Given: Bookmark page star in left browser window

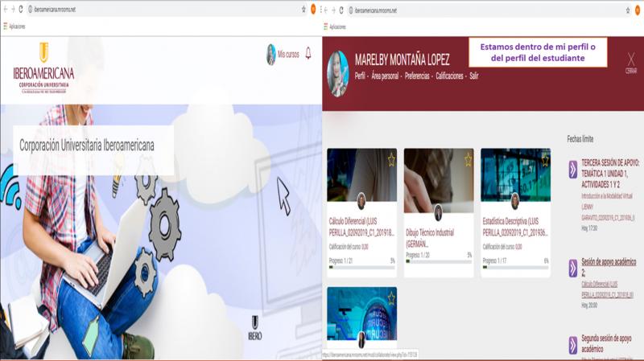Looking at the screenshot, I should 303,9.
